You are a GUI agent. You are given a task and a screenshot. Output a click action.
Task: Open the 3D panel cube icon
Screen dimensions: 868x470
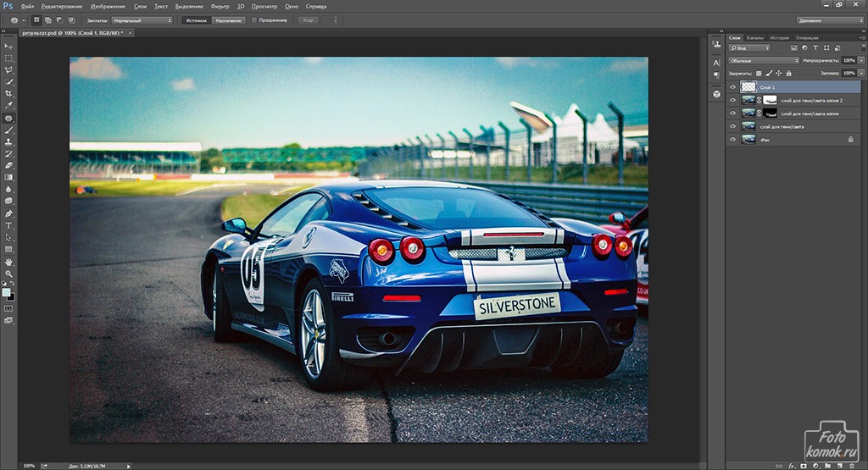point(716,94)
